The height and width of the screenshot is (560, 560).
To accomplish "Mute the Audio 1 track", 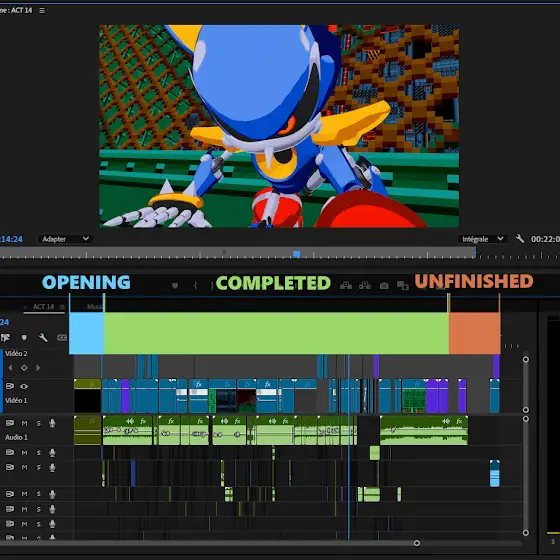I will (x=24, y=423).
